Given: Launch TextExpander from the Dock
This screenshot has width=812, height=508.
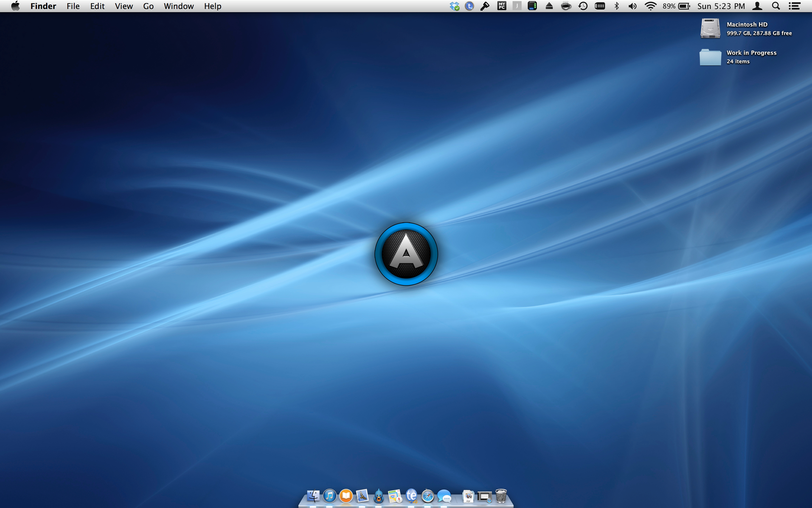Looking at the screenshot, I should tap(411, 496).
